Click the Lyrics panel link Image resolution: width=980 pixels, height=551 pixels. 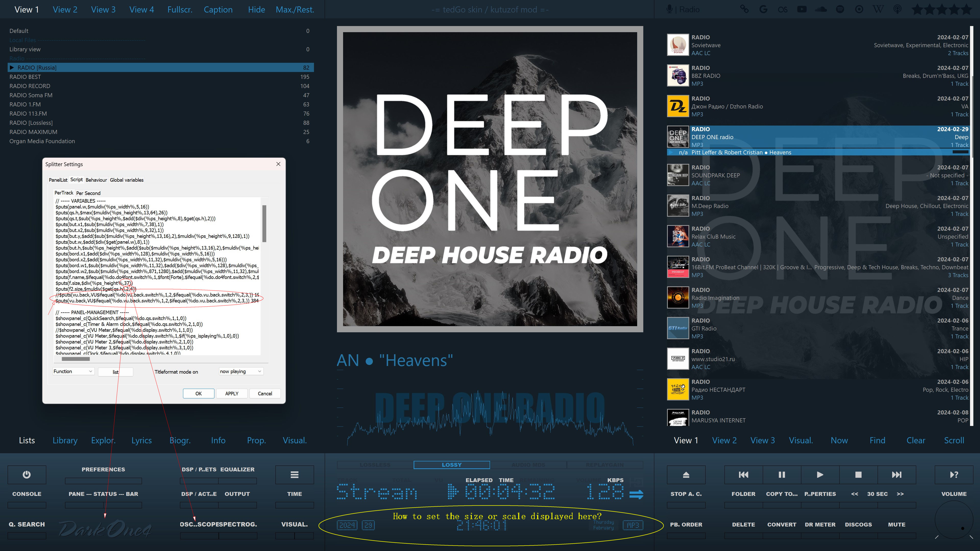pyautogui.click(x=141, y=440)
